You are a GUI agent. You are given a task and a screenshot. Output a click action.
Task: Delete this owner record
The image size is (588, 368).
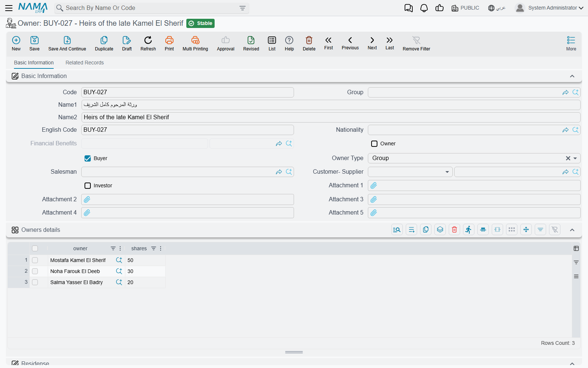[x=309, y=43]
